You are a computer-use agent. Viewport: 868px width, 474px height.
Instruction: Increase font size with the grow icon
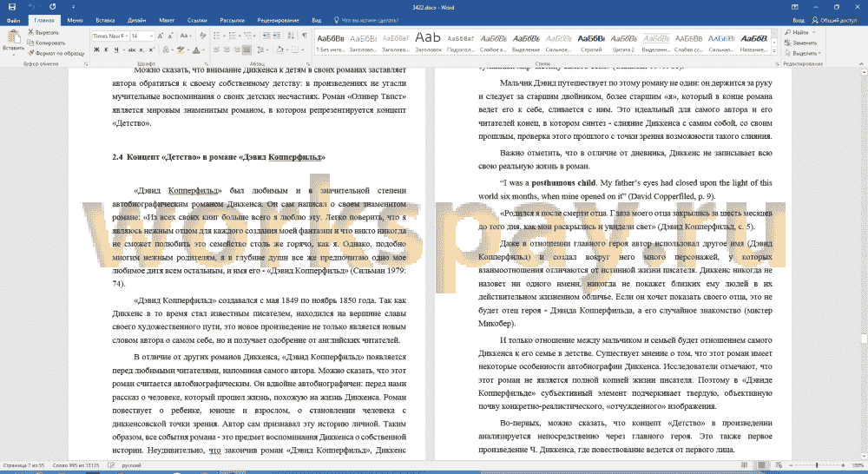click(x=161, y=36)
